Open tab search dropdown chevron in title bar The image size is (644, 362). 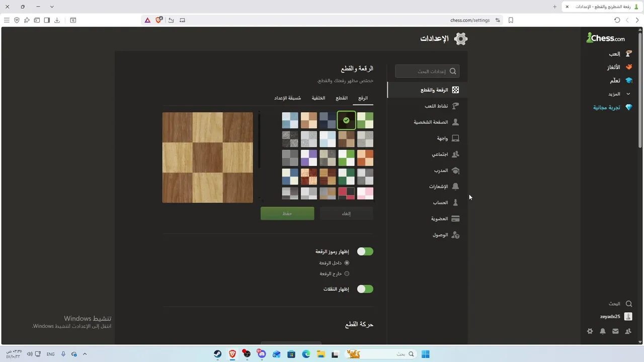click(52, 7)
